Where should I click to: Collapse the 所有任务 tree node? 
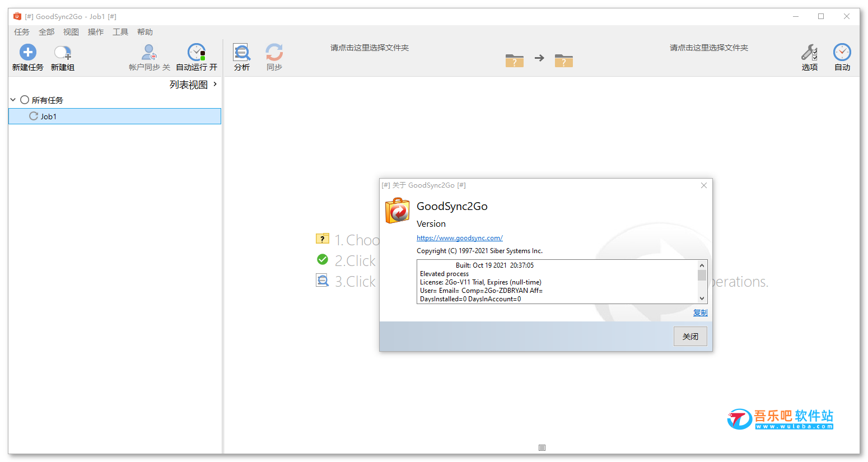(13, 100)
